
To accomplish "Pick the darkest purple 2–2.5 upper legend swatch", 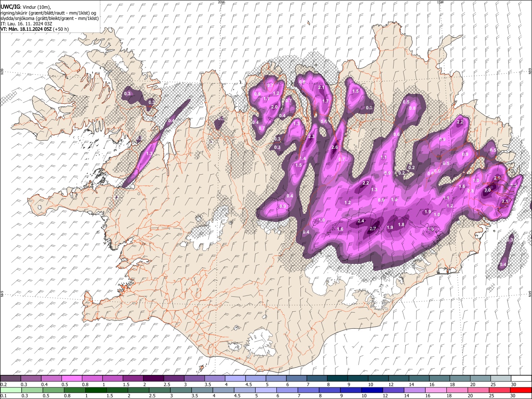I will coord(153,379).
